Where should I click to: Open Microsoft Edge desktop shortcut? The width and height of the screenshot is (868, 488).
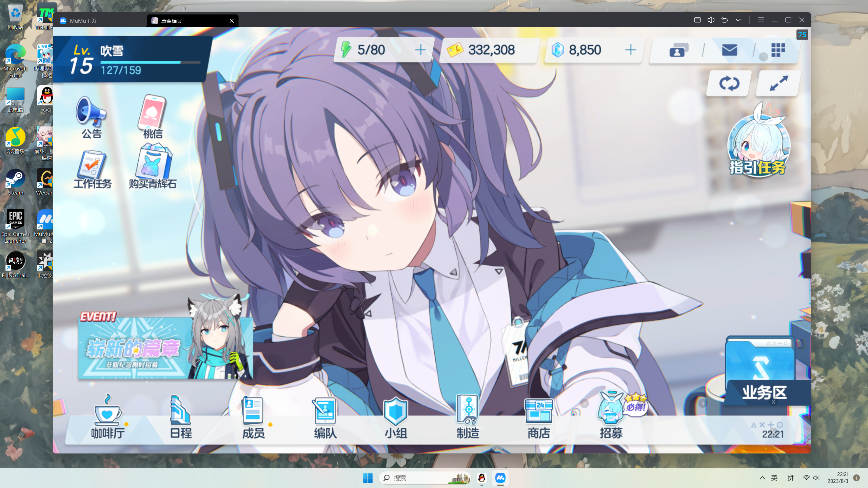16,62
